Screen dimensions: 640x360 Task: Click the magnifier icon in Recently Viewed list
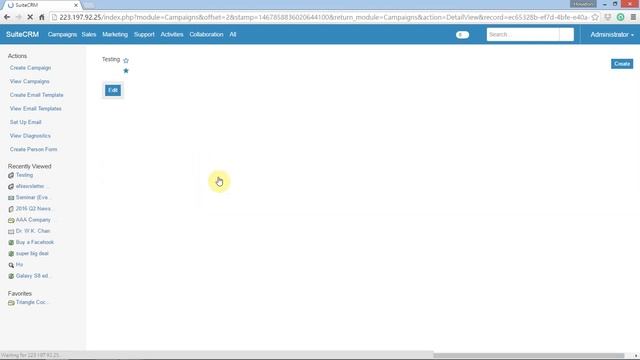[x=11, y=265]
